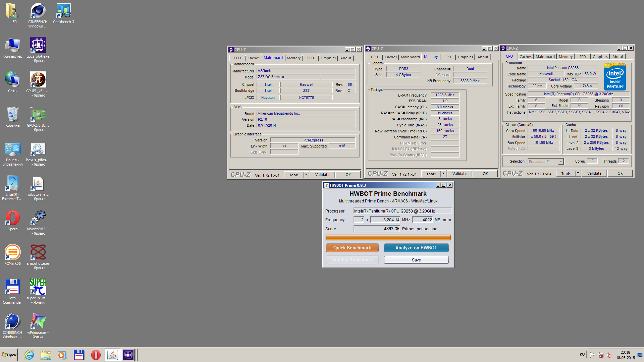Open Windows Explorer folder in taskbar
This screenshot has height=362, width=644.
(x=46, y=355)
